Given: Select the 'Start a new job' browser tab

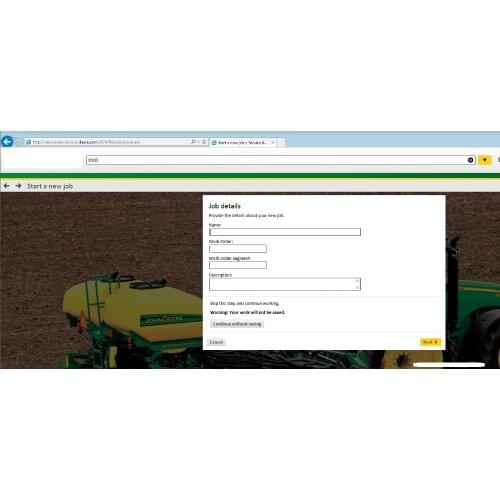Looking at the screenshot, I should pos(242,142).
